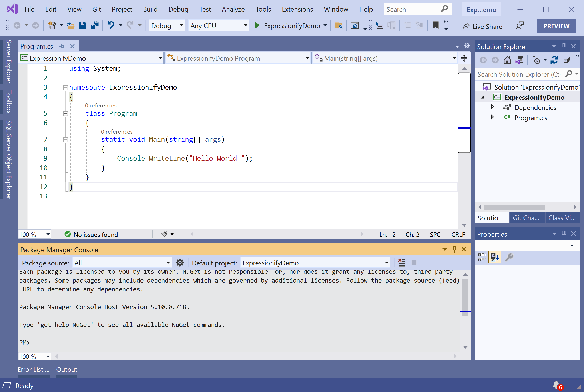584x392 pixels.
Task: Switch to the Git Changes tab
Action: 526,218
